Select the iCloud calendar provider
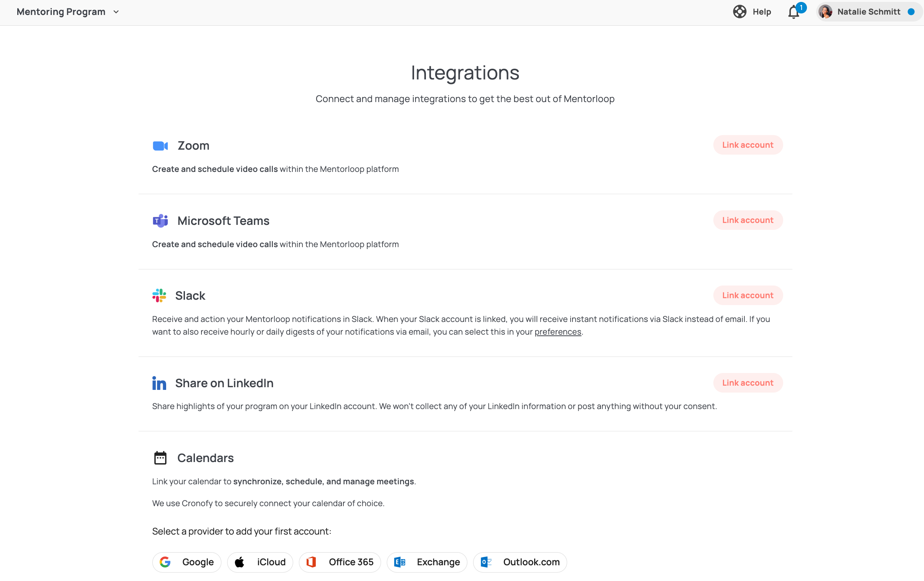 click(260, 562)
